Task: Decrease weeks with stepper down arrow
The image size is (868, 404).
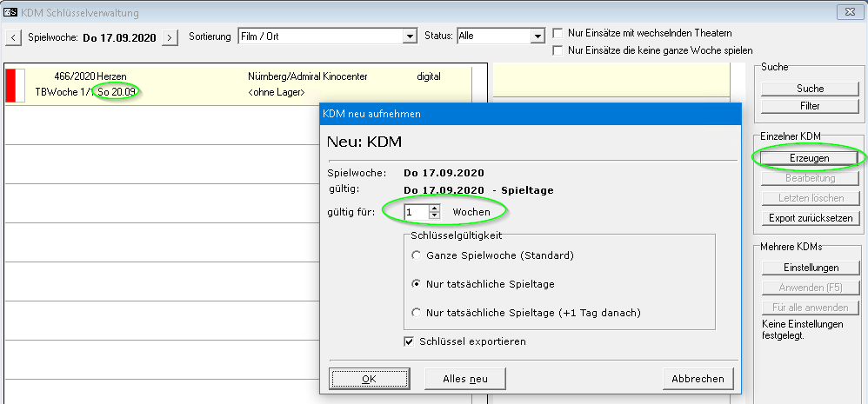Action: point(435,215)
